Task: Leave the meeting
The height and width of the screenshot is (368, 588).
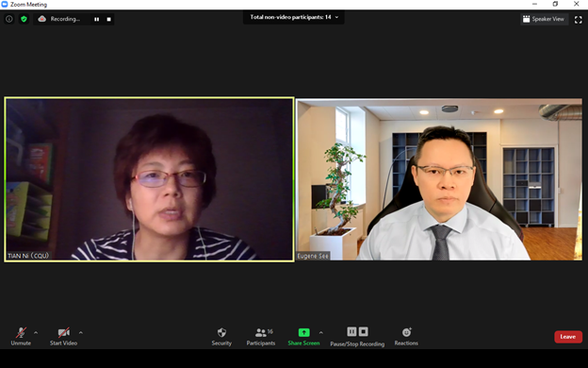Action: pyautogui.click(x=568, y=337)
